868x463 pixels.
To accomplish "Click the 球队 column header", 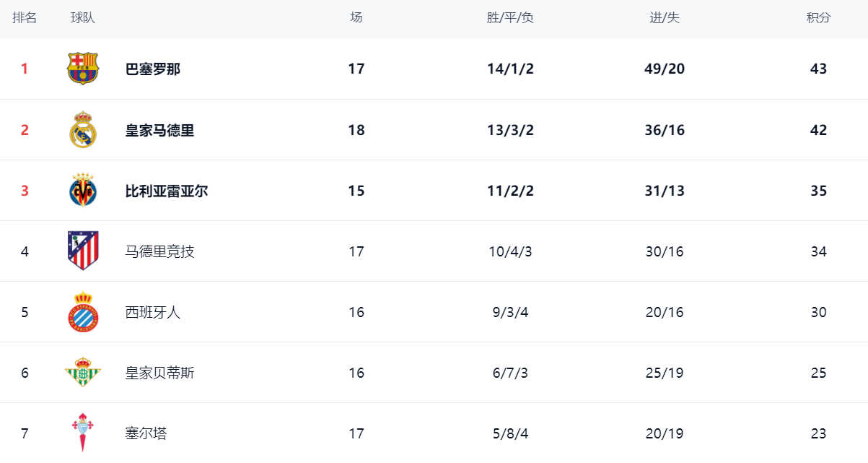I will tap(83, 18).
